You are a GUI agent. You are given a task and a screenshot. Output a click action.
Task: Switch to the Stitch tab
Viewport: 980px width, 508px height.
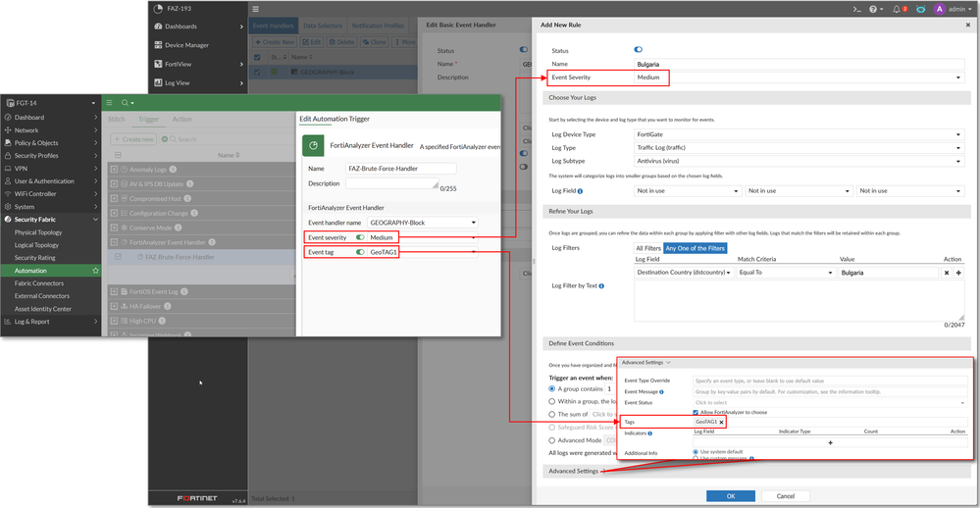[117, 120]
